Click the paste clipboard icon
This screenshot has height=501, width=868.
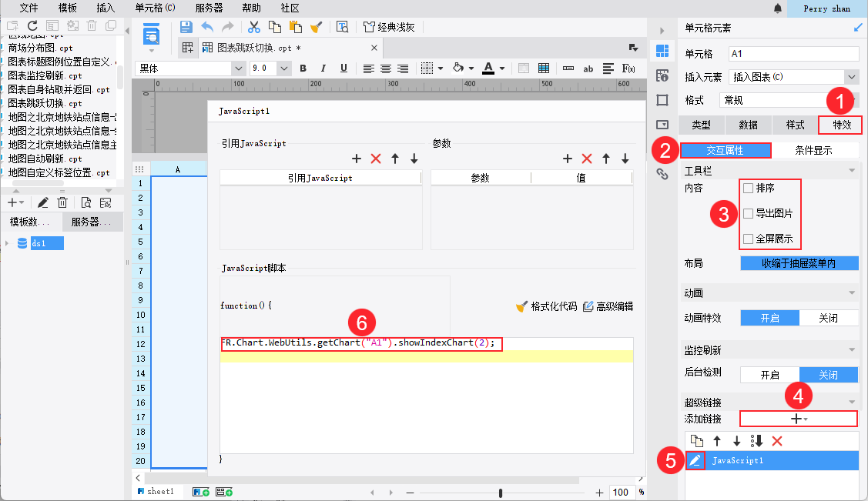pyautogui.click(x=296, y=27)
